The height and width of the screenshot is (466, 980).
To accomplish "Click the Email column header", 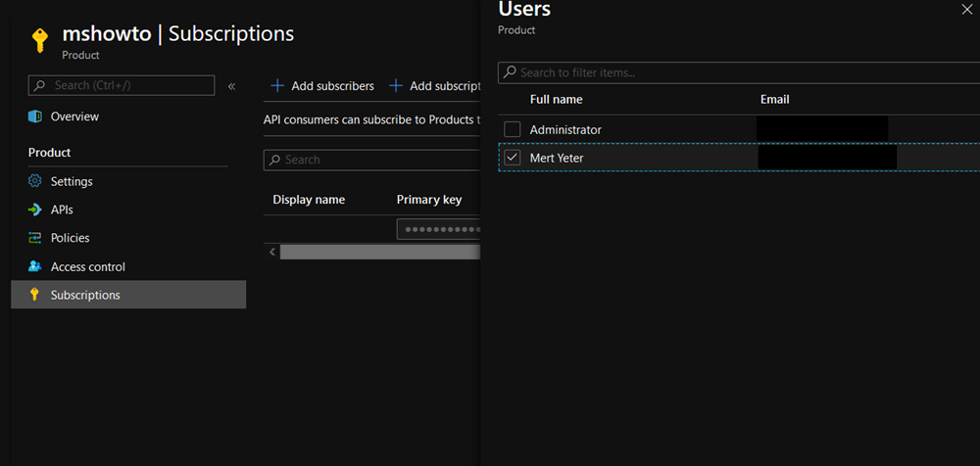I will coord(774,100).
